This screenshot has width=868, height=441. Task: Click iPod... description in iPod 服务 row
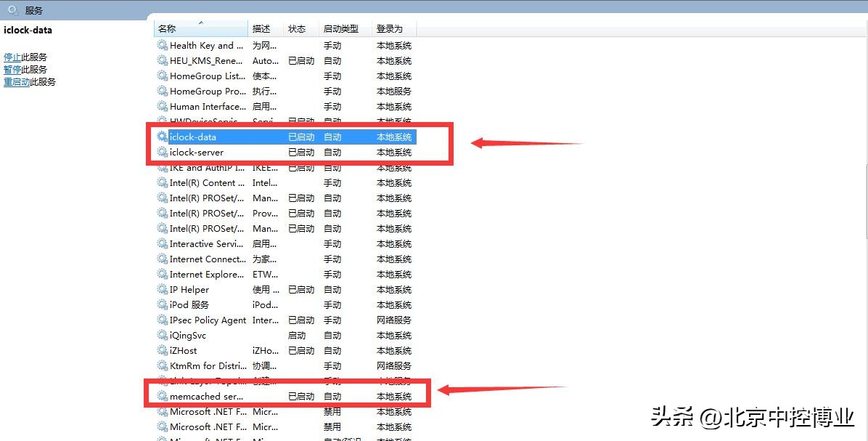(x=265, y=304)
